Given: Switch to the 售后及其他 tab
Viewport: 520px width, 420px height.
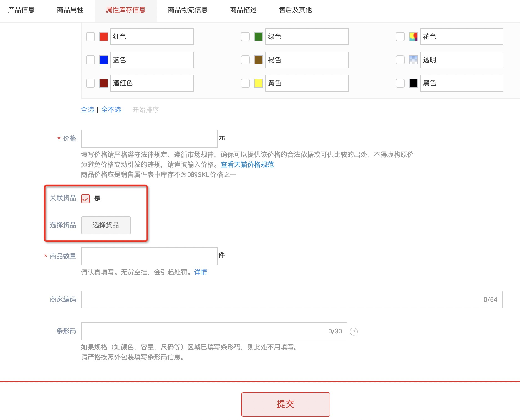Looking at the screenshot, I should (296, 10).
